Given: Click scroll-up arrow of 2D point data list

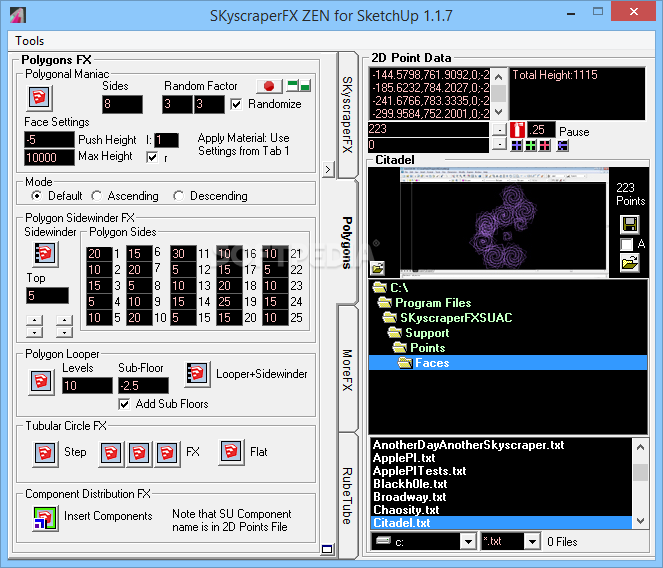Looking at the screenshot, I should tap(499, 77).
